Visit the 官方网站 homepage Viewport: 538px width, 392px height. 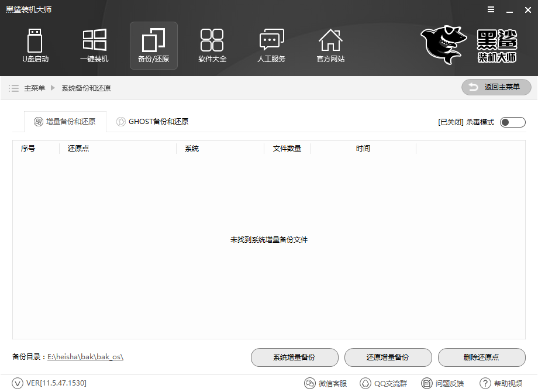330,45
